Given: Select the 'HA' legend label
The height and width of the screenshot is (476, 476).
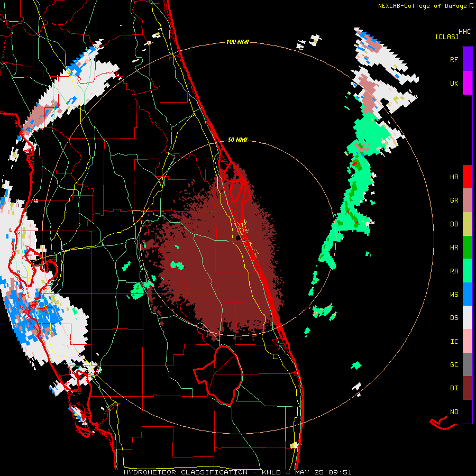Looking at the screenshot, I should coord(454,177).
